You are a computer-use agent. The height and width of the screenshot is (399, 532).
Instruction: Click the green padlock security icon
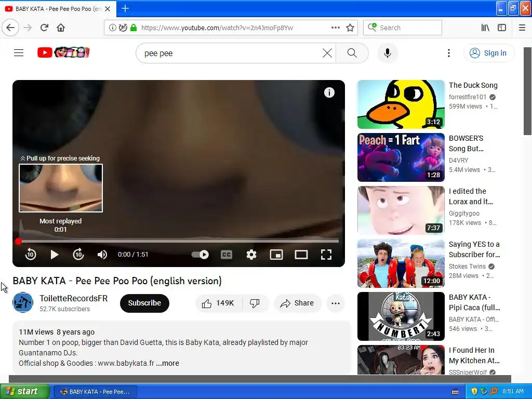point(134,28)
